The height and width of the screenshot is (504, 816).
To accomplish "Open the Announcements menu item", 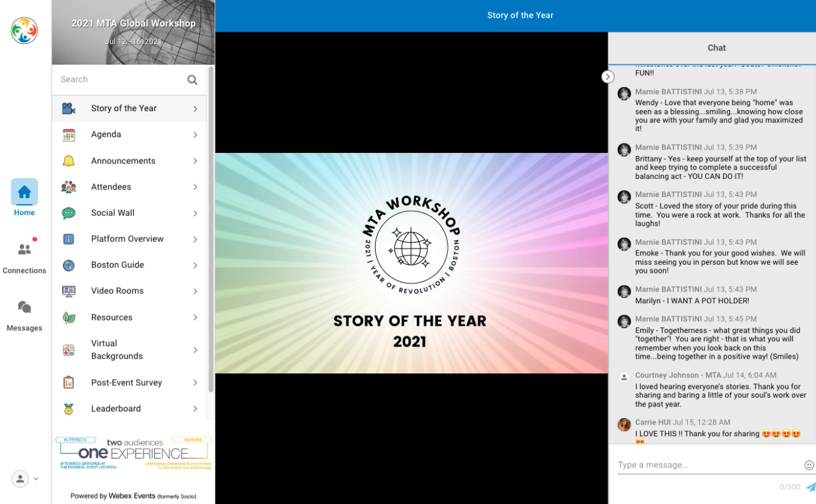I will tap(129, 161).
